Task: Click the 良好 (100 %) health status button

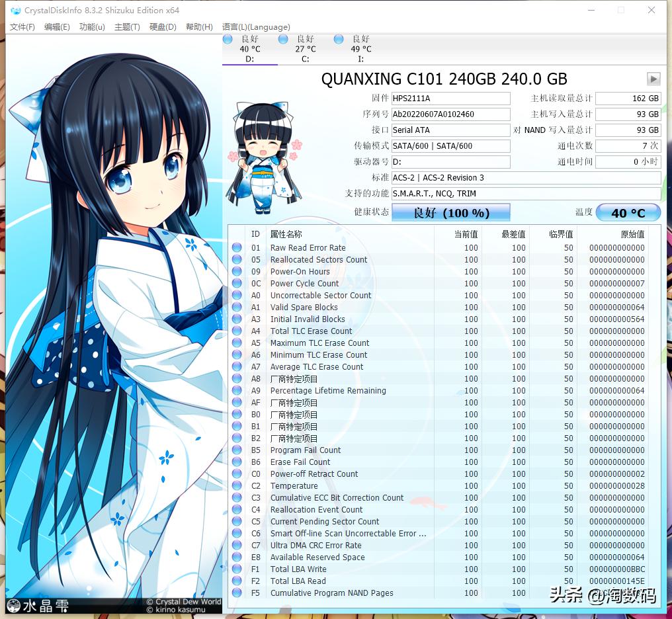Action: pyautogui.click(x=451, y=213)
